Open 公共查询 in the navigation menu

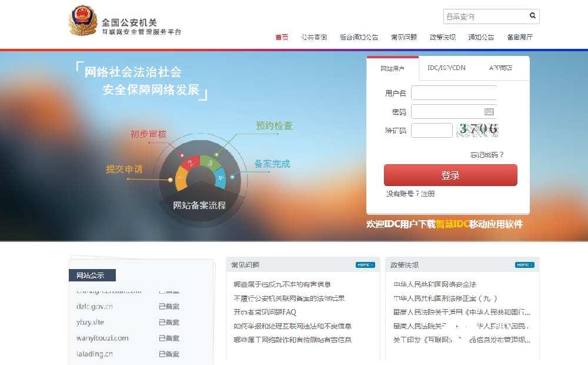click(x=314, y=37)
